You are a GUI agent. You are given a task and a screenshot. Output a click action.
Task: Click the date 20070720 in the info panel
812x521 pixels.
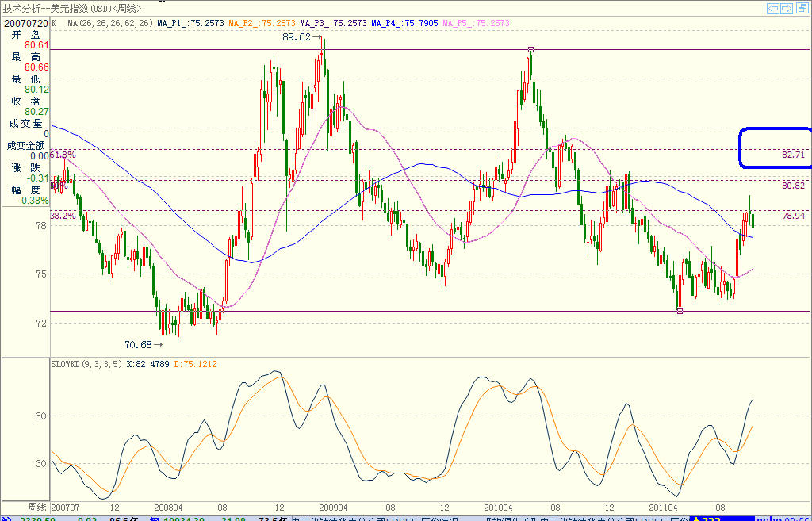point(26,24)
